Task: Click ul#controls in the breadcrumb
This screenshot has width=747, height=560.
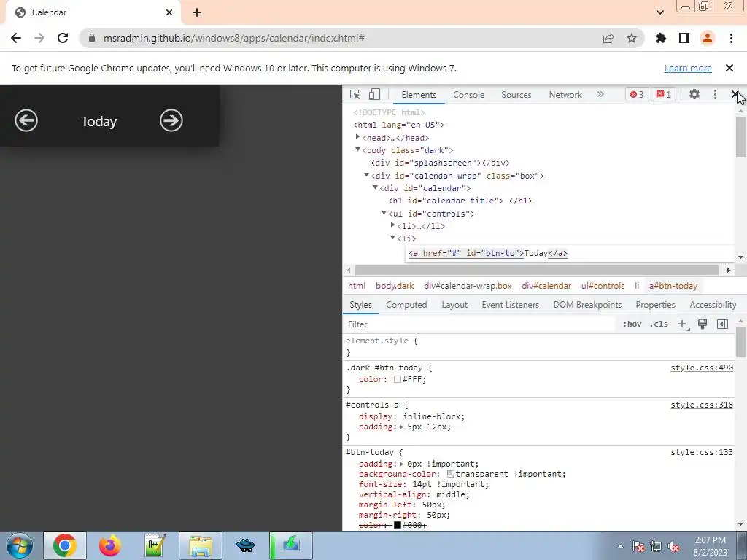Action: [x=603, y=286]
